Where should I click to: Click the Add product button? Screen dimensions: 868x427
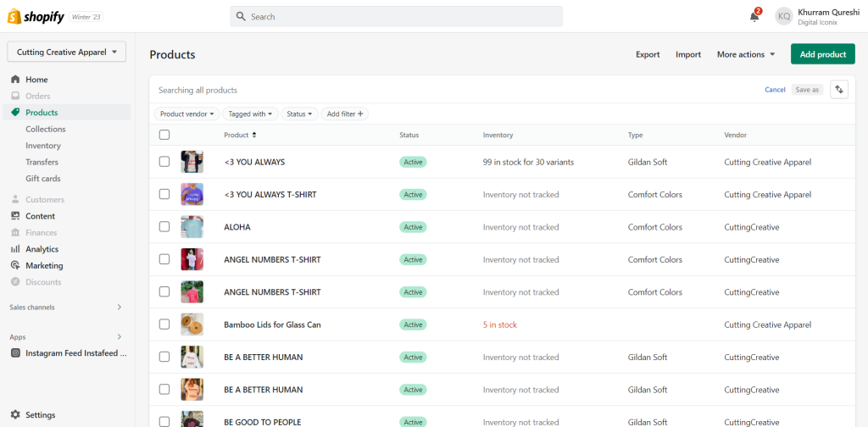[x=822, y=54]
